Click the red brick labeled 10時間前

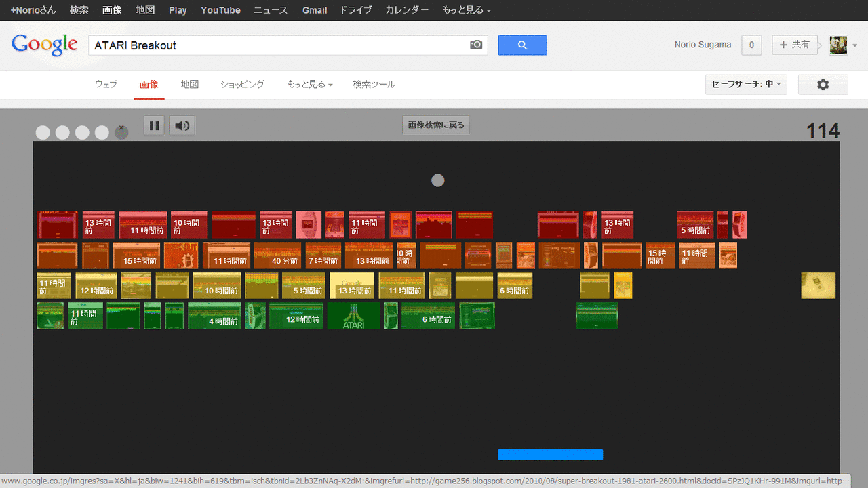point(189,224)
